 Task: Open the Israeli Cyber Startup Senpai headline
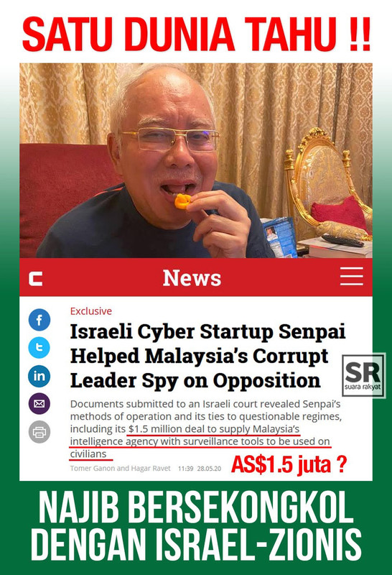click(x=207, y=356)
